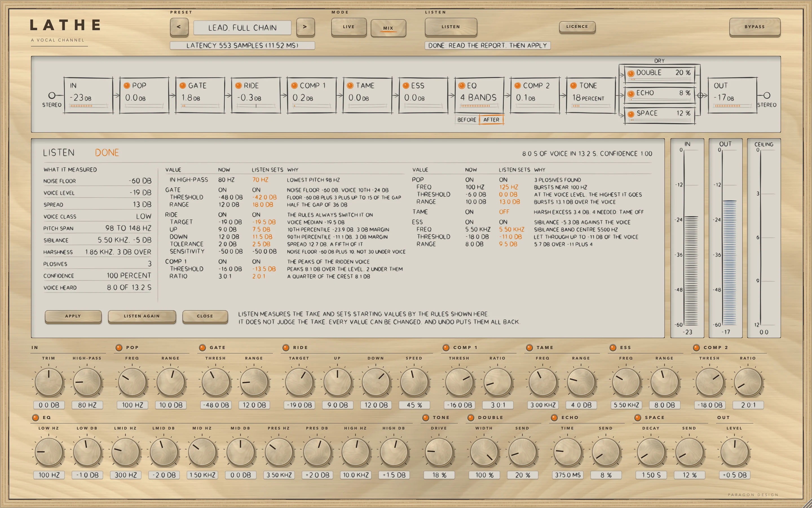Viewport: 812px width, 508px height.
Task: Click the DOUBLE WIDTH knob
Action: tap(484, 452)
